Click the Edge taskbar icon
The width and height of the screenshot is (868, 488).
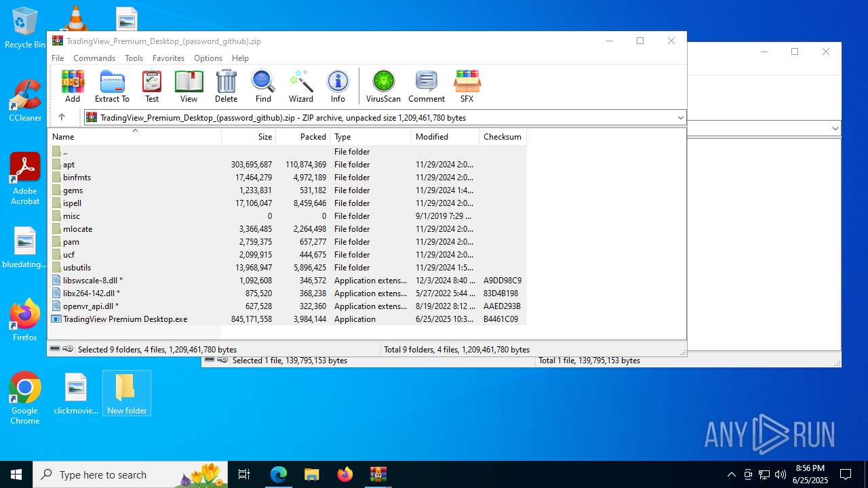(x=279, y=474)
